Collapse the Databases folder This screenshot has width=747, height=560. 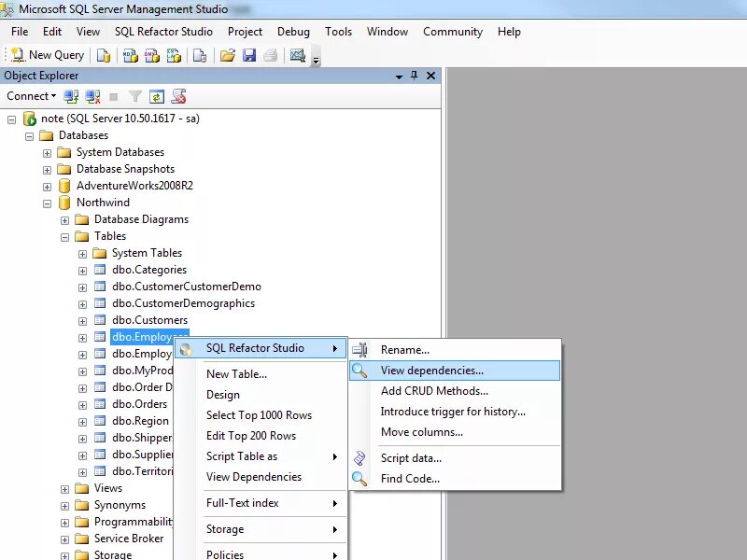click(29, 136)
